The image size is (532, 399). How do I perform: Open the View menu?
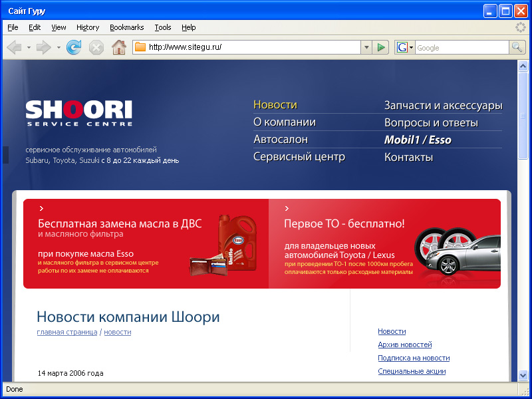point(59,27)
